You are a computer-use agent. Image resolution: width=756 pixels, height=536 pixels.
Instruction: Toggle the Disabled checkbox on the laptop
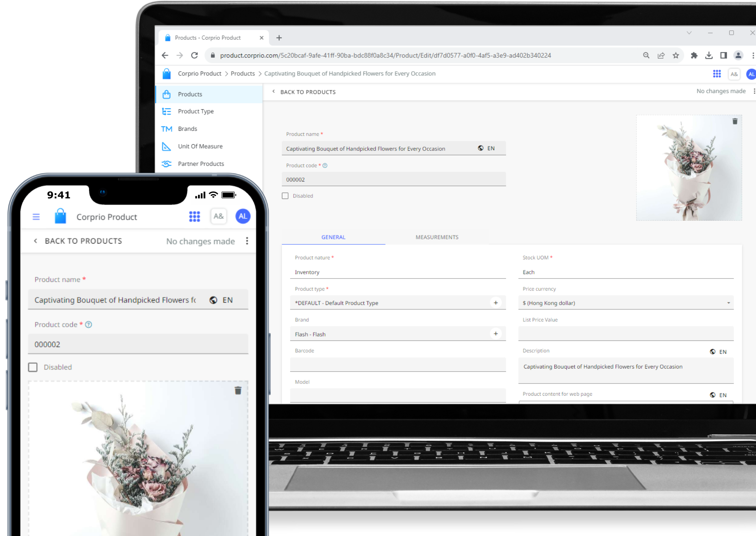click(x=285, y=196)
